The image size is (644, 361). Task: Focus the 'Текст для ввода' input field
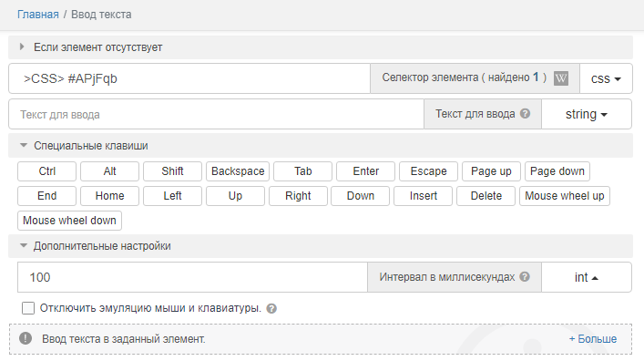tap(217, 114)
